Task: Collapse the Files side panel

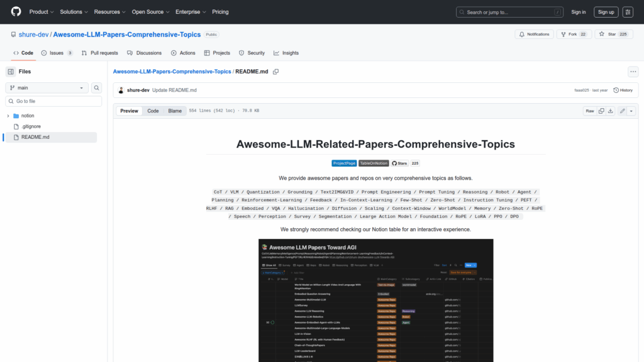Action: click(x=11, y=72)
